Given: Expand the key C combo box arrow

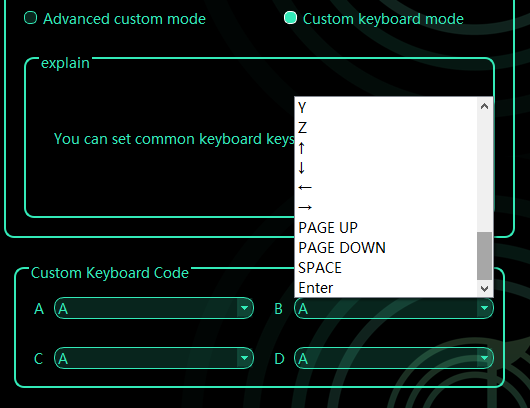Looking at the screenshot, I should [244, 358].
